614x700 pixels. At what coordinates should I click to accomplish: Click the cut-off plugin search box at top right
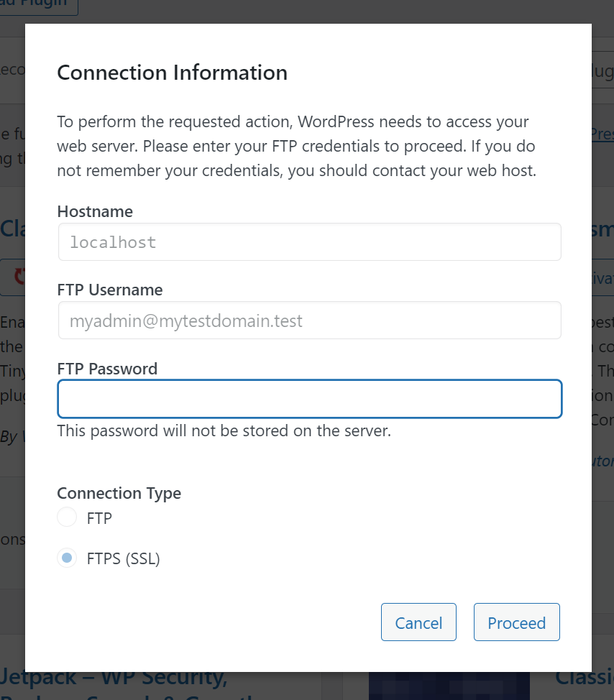[x=602, y=72]
